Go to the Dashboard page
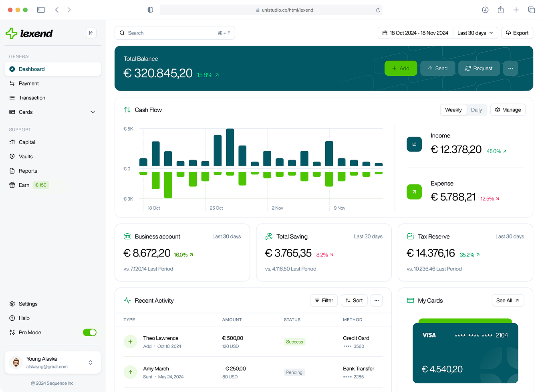The height and width of the screenshot is (392, 542). click(x=32, y=69)
